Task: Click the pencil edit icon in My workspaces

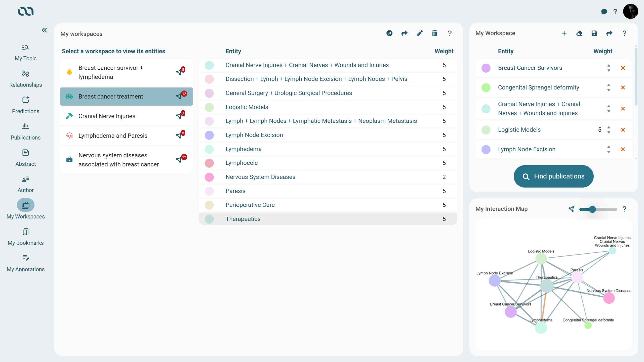Action: pyautogui.click(x=419, y=33)
